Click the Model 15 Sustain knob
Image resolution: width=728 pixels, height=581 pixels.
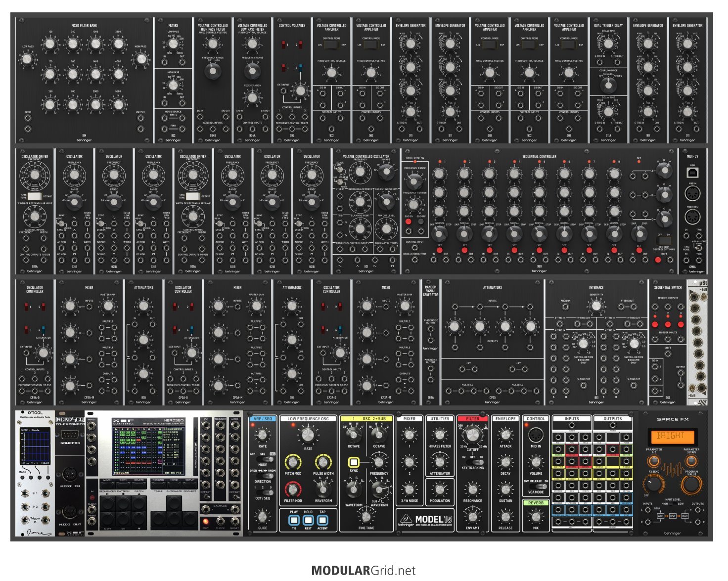(x=505, y=490)
